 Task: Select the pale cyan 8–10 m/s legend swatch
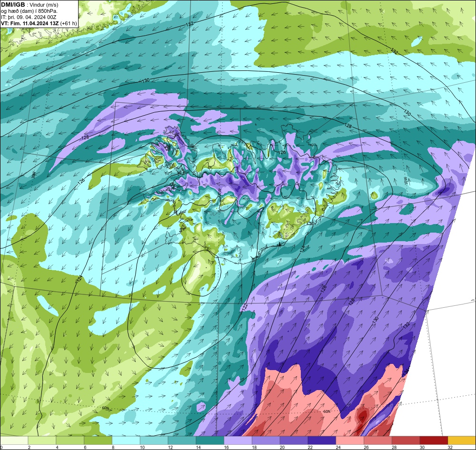(x=126, y=440)
